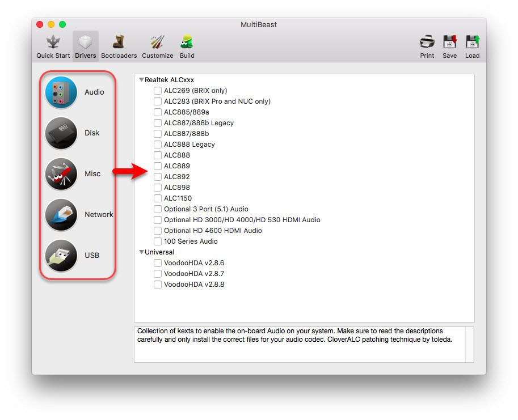Minimize the MultiBeast window

pos(51,24)
